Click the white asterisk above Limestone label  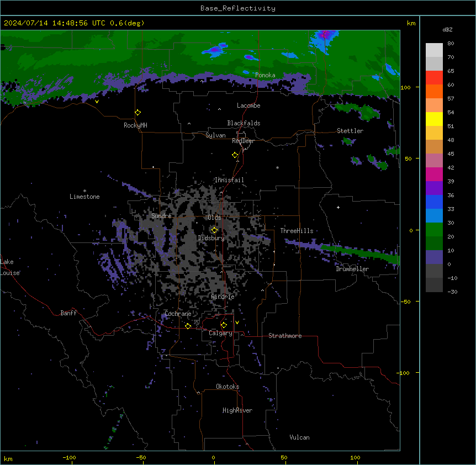click(x=84, y=191)
